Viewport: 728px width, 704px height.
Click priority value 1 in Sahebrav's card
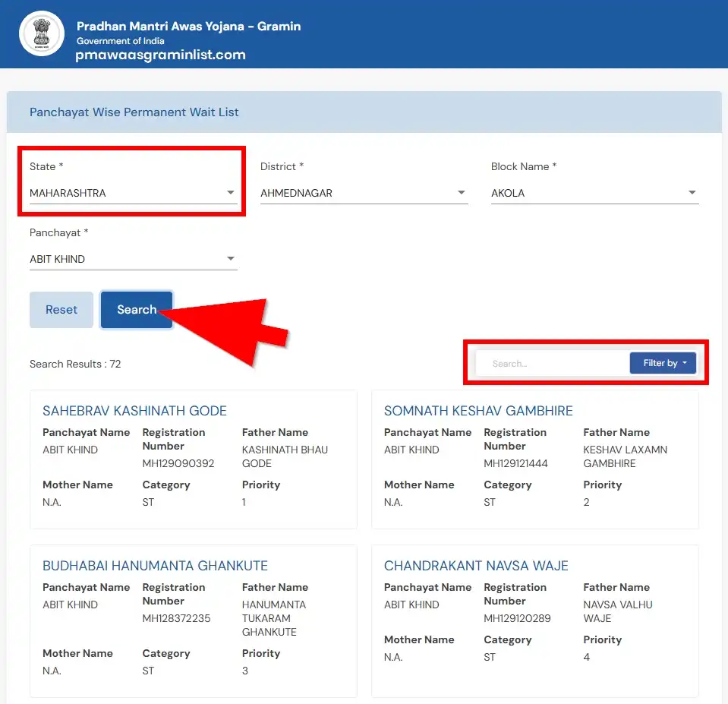tap(244, 502)
